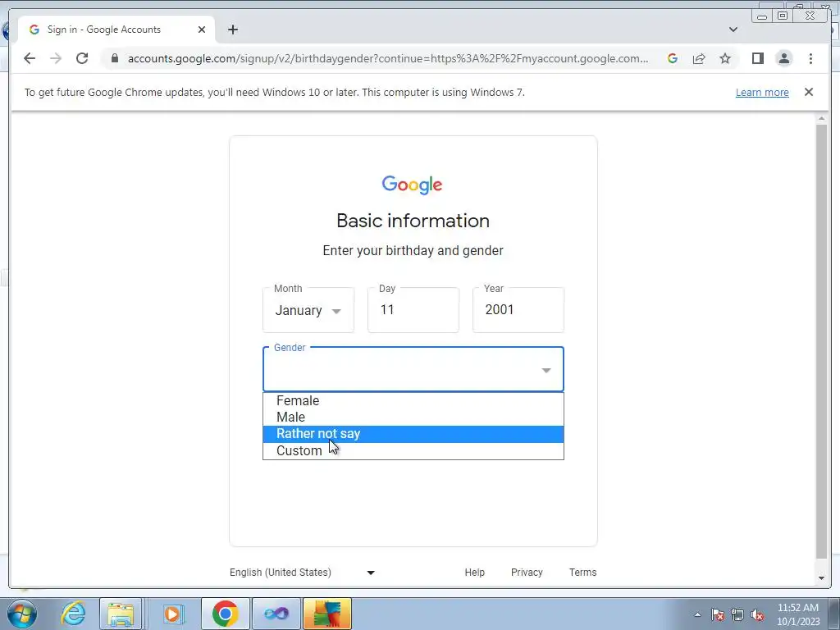Show hidden system tray icons
Screen dimensions: 840x630
697,614
